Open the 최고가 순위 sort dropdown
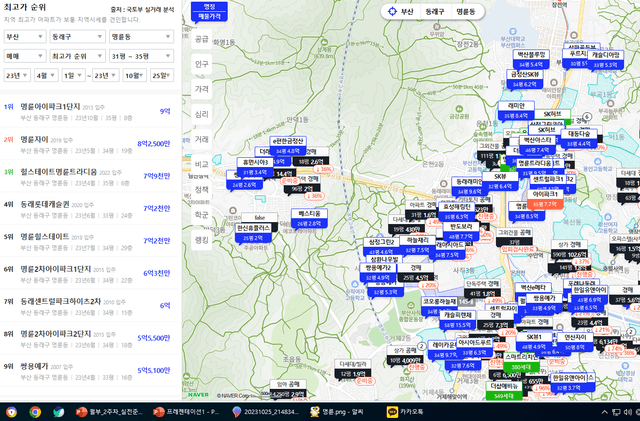Viewport: 640px width, 421px height. click(78, 56)
